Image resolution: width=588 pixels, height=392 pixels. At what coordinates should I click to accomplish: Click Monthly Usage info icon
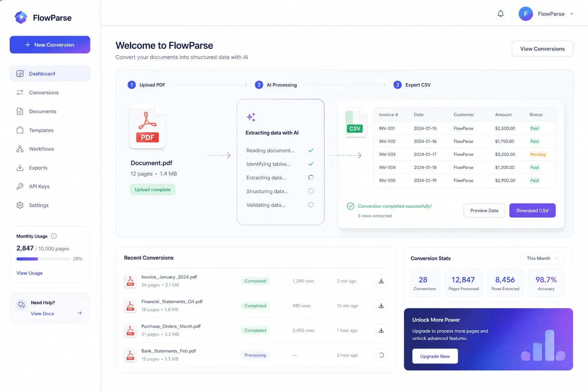(x=54, y=236)
